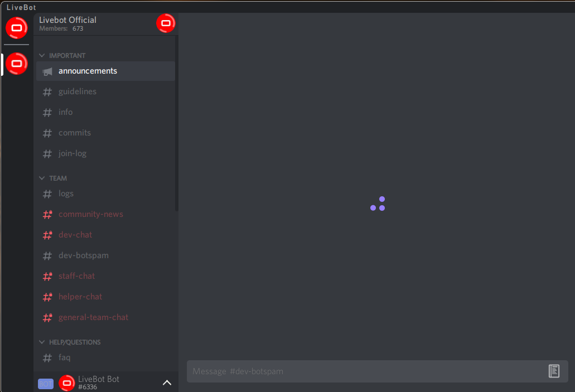The height and width of the screenshot is (392, 575).
Task: Switch to the dev-botspam channel
Action: tap(84, 255)
